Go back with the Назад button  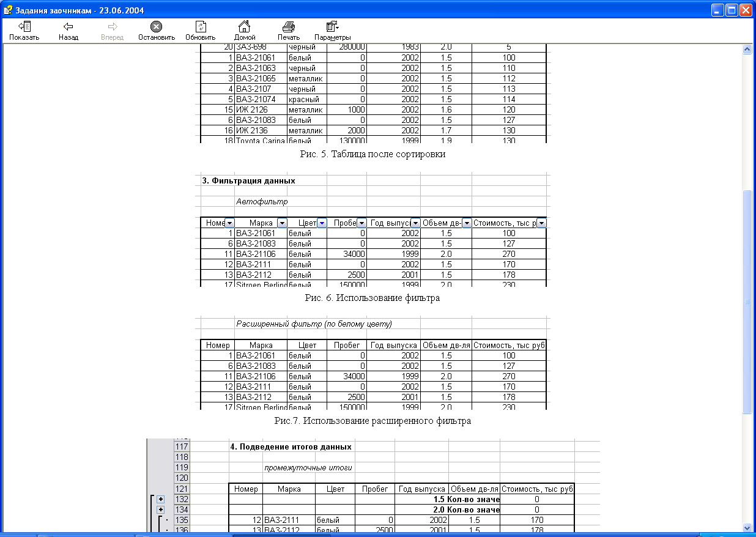[x=69, y=31]
